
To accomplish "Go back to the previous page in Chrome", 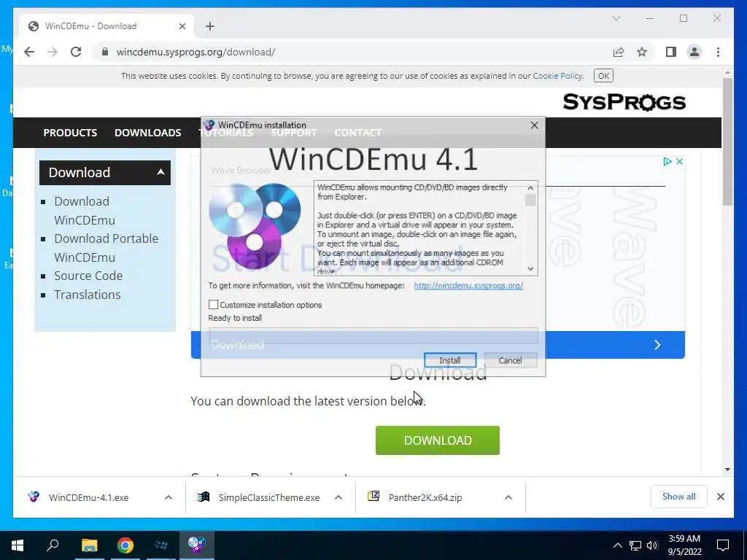I will point(29,52).
